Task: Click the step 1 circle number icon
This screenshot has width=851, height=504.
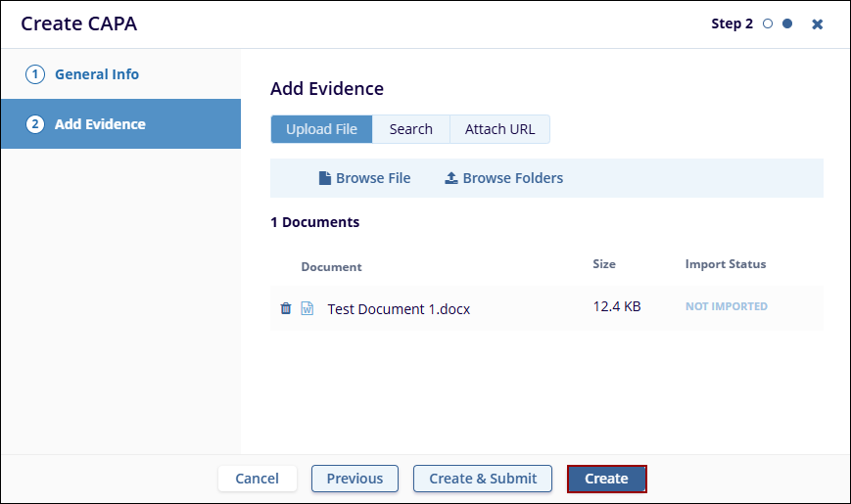Action: [35, 74]
